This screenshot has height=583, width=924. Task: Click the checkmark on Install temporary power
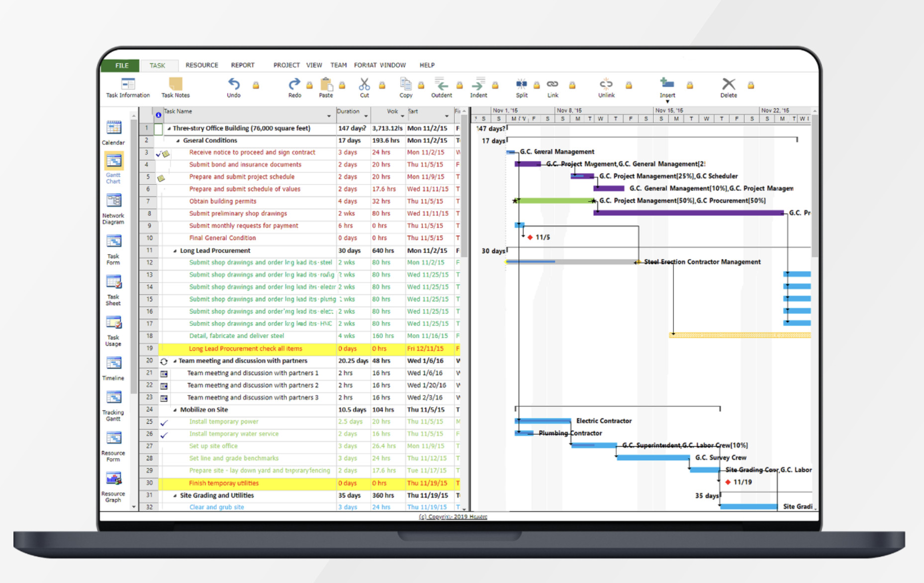164,421
